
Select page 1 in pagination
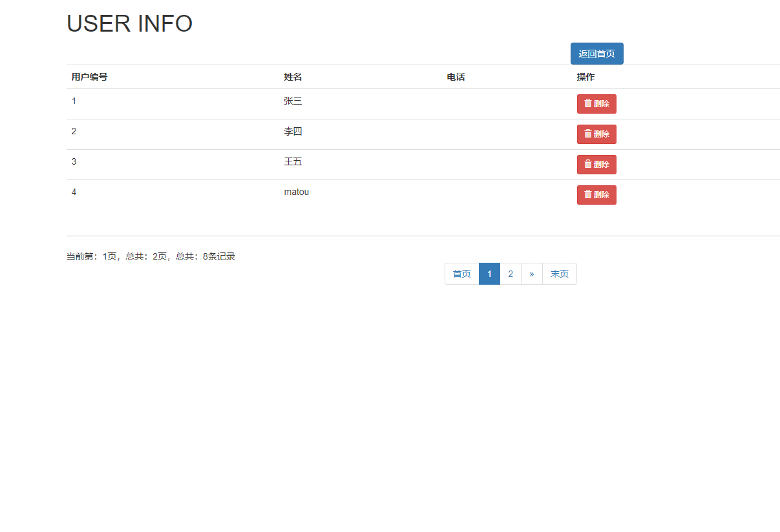click(489, 274)
